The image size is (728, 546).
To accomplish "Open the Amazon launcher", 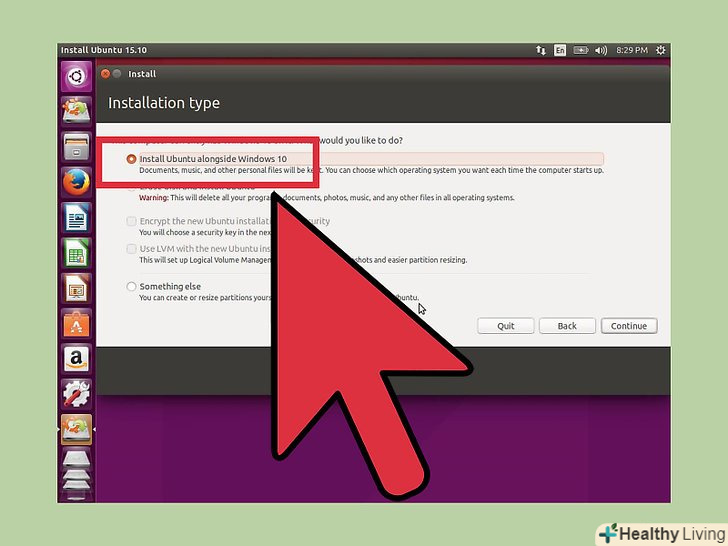I will (77, 359).
